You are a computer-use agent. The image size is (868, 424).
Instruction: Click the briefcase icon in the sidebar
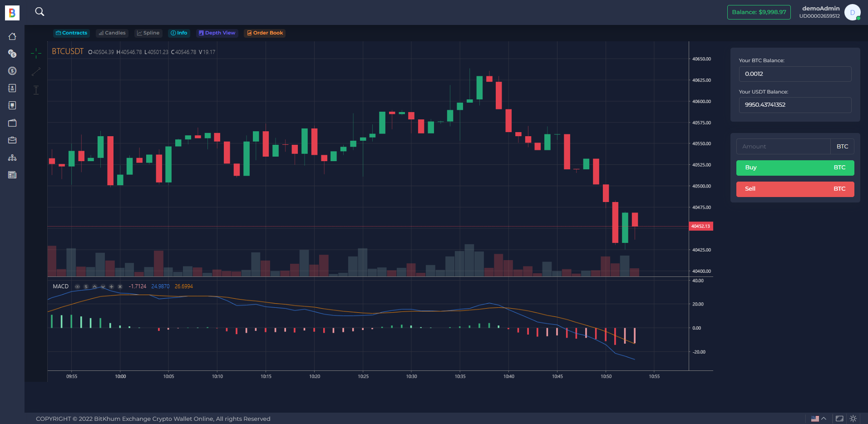tap(12, 140)
